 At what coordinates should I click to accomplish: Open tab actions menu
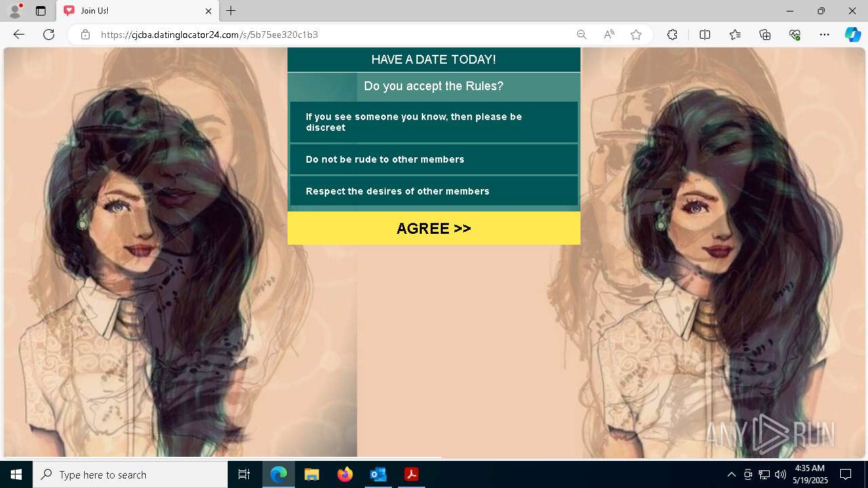coord(41,11)
